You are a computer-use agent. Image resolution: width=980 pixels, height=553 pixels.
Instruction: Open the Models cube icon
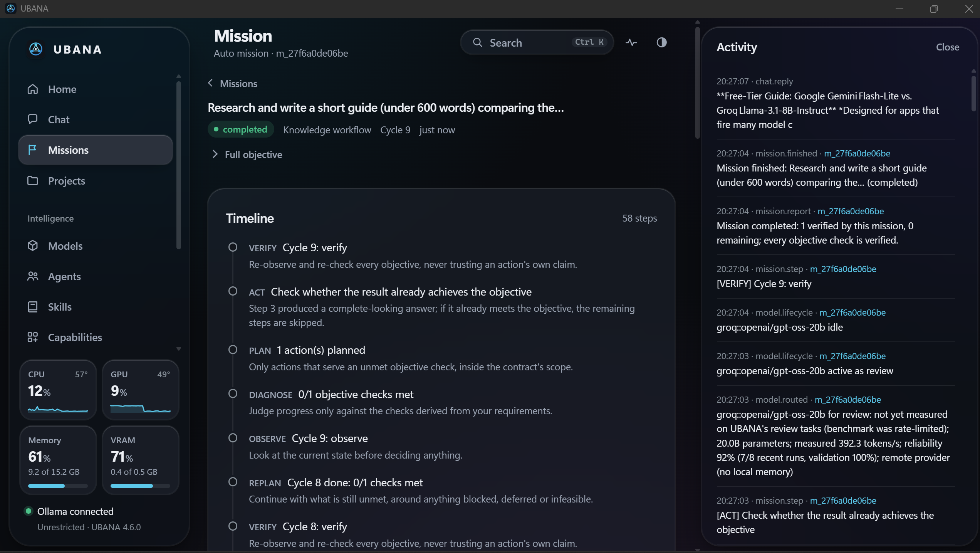33,245
